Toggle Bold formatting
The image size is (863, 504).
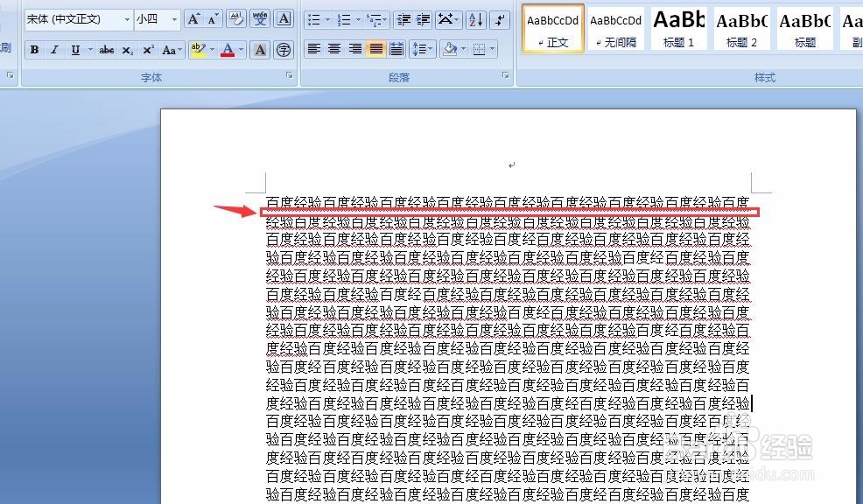[x=34, y=50]
